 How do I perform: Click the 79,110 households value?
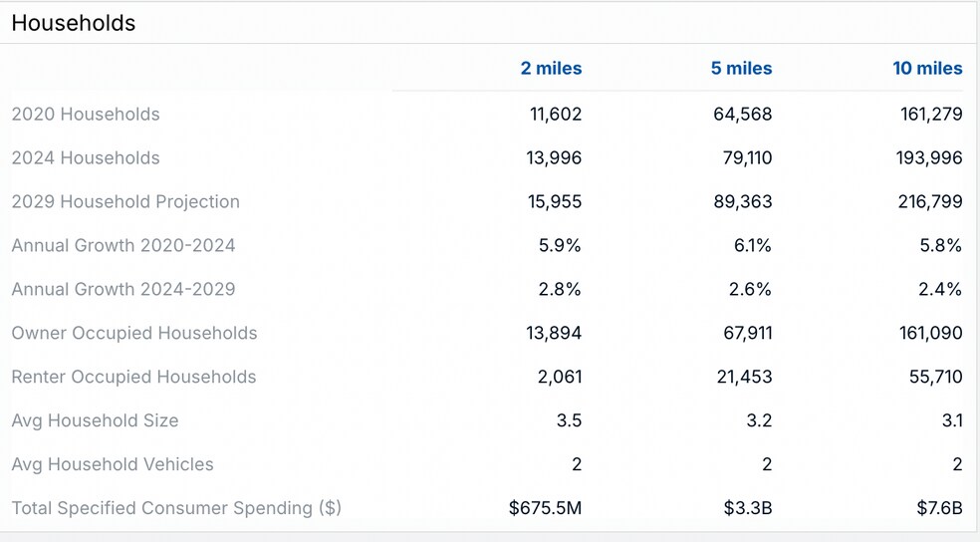[x=747, y=158]
